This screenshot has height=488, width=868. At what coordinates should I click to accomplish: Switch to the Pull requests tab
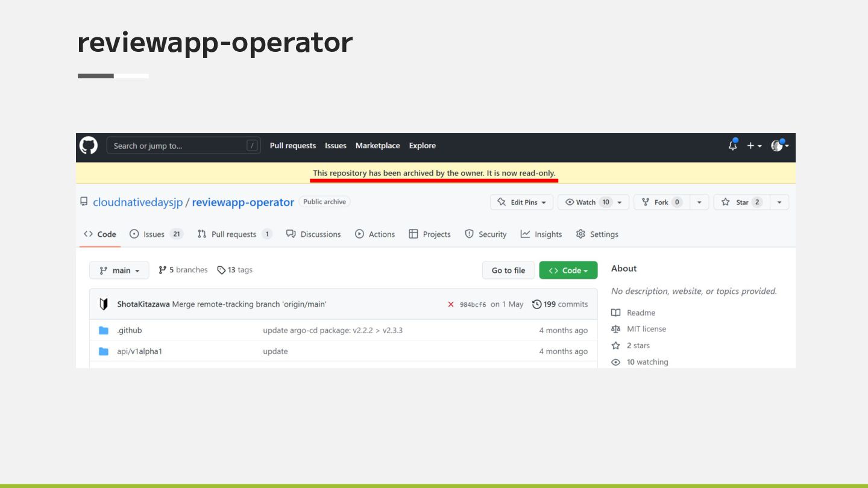click(x=234, y=234)
